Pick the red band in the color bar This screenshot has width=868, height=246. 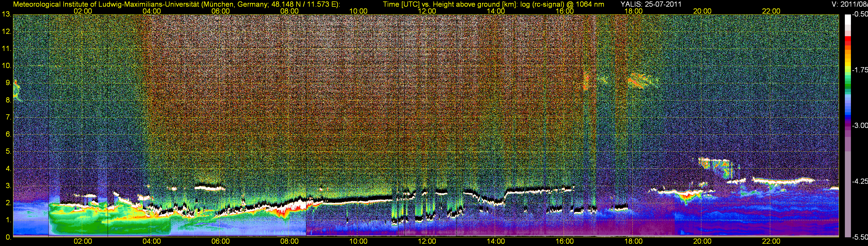(847, 40)
